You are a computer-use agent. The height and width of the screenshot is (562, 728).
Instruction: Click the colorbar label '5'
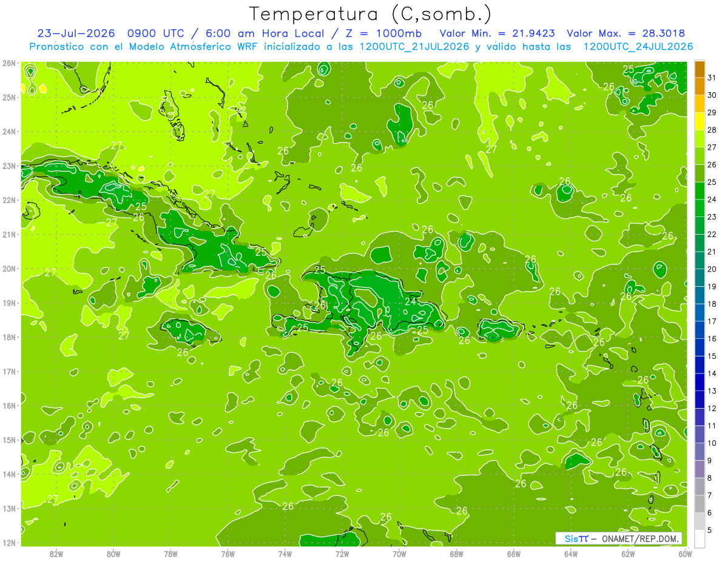(x=710, y=530)
